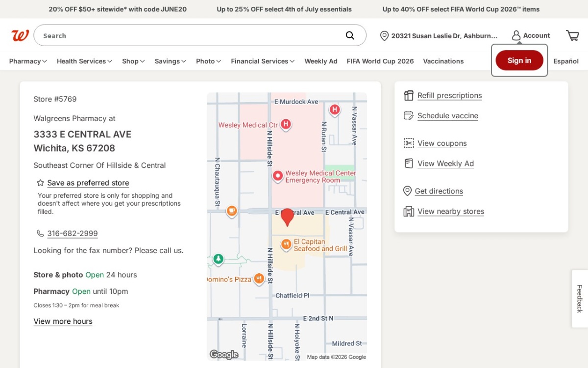Click the hospital marker near N Rutan St

click(x=335, y=109)
